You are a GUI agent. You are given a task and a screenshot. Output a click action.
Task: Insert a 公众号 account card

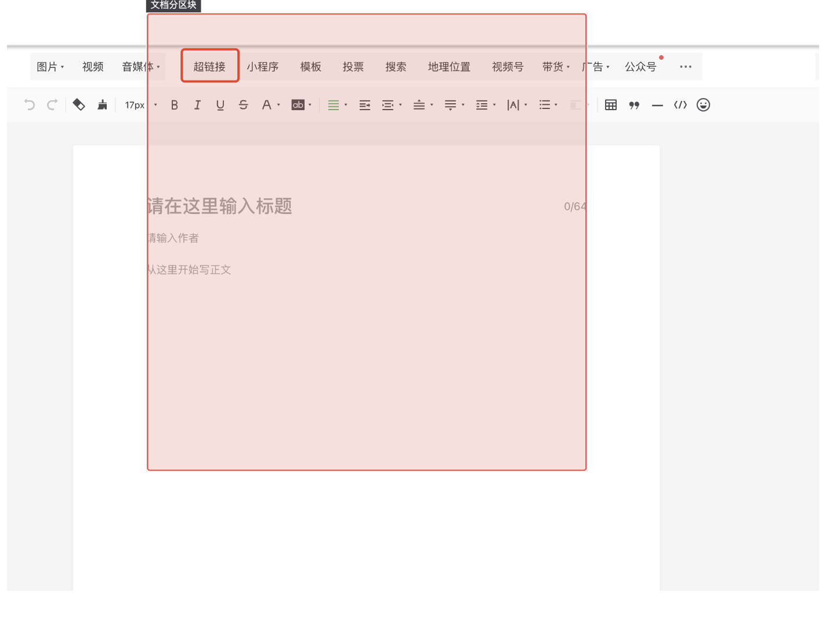click(x=640, y=67)
